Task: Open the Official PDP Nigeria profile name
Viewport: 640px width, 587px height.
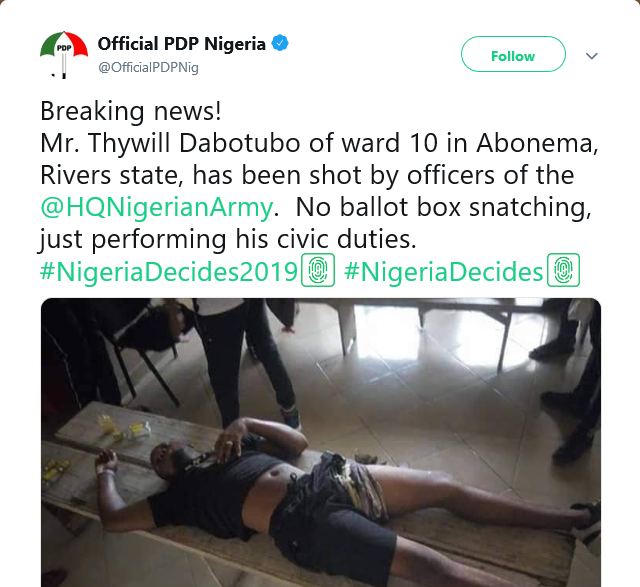Action: 181,44
